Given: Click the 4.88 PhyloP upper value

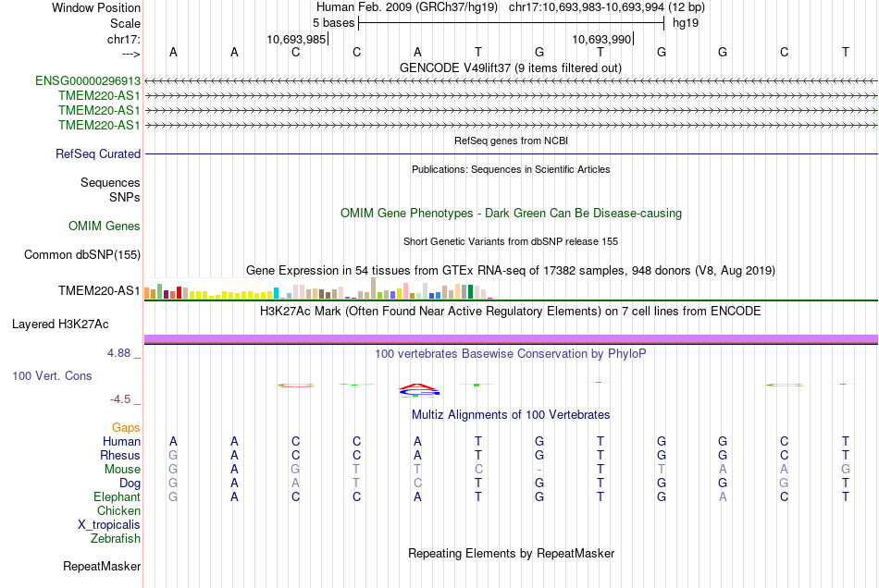Looking at the screenshot, I should pos(118,353).
